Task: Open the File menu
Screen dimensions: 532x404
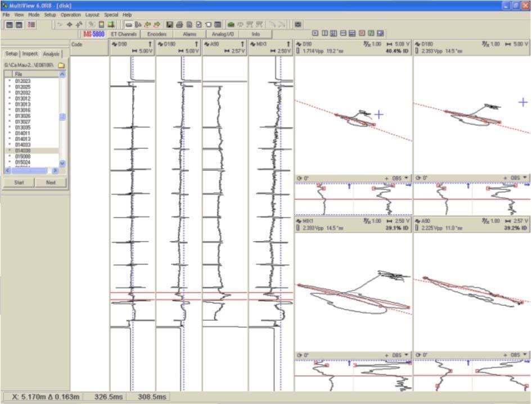Action: [6, 15]
